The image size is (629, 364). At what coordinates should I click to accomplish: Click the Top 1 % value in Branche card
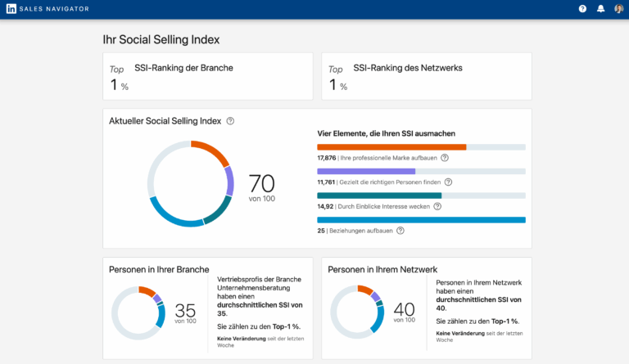click(x=119, y=79)
